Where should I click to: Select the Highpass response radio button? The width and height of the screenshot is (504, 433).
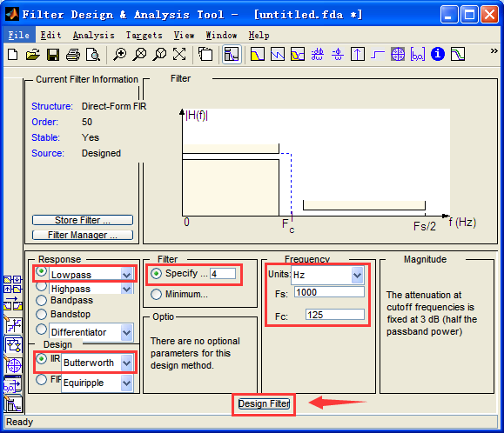tap(41, 285)
